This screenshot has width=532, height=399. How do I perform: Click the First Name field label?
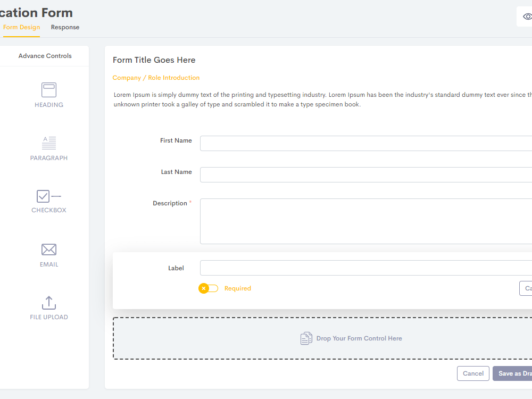click(x=176, y=140)
